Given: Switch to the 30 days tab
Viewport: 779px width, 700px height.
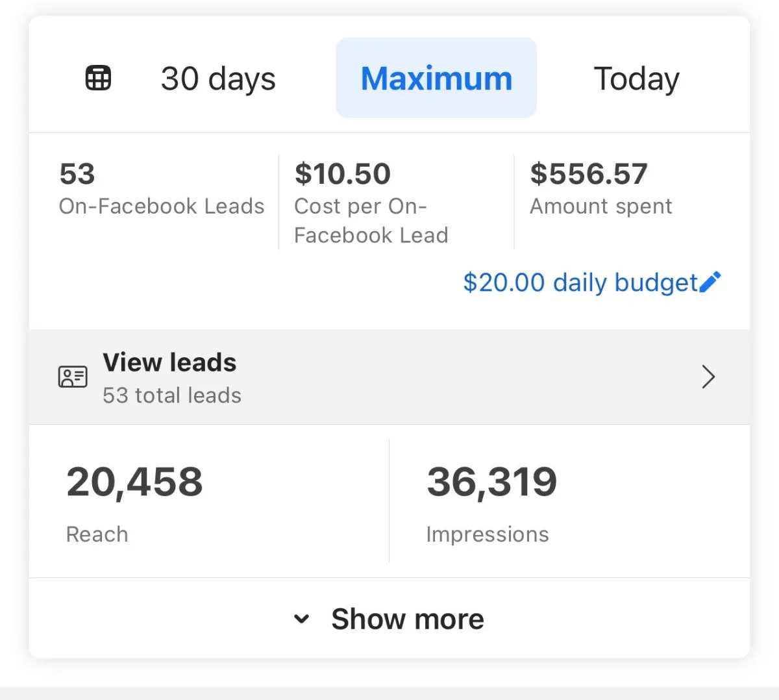Looking at the screenshot, I should (x=218, y=79).
